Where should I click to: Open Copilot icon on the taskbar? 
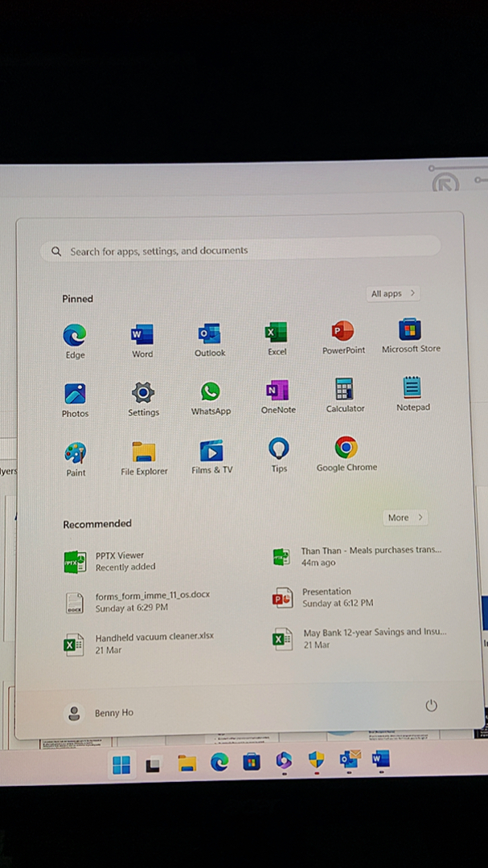pos(284,761)
